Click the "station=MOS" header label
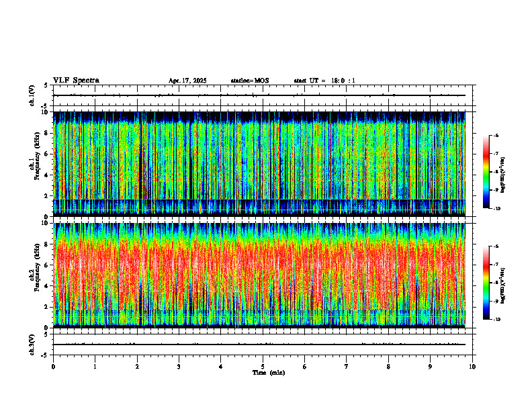The height and width of the screenshot is (411, 532). (250, 81)
